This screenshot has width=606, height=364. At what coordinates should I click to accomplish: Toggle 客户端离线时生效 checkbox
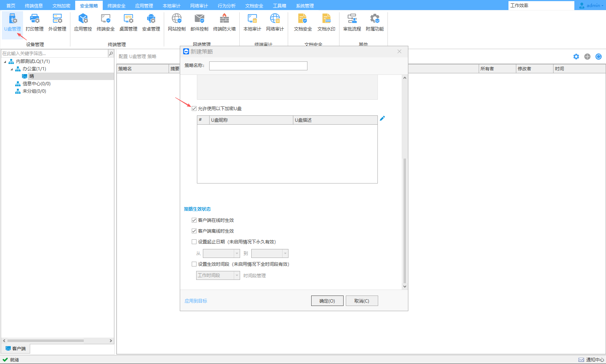(x=194, y=231)
